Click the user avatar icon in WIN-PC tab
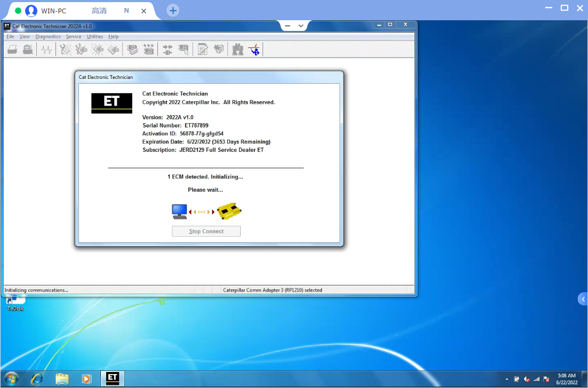588x388 pixels. click(x=31, y=11)
